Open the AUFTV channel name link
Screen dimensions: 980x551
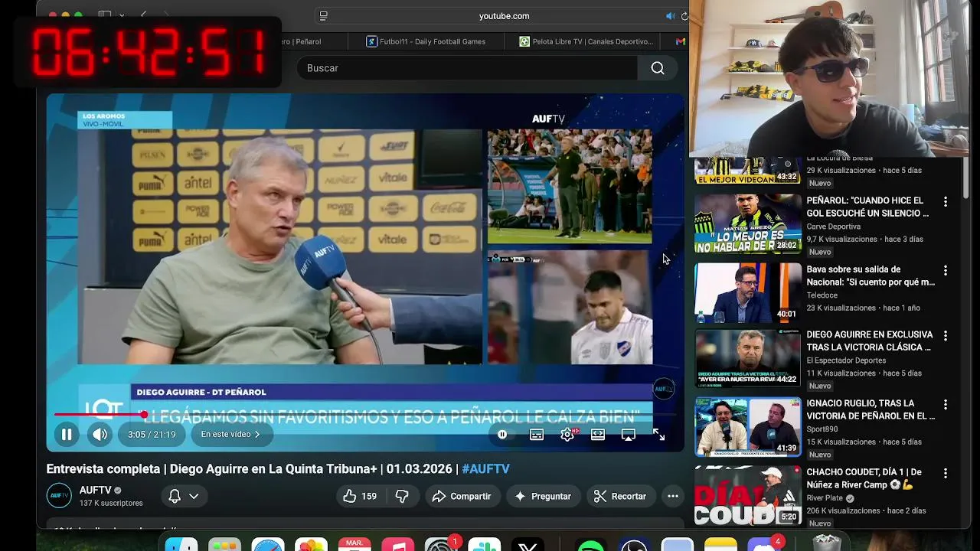click(x=95, y=490)
